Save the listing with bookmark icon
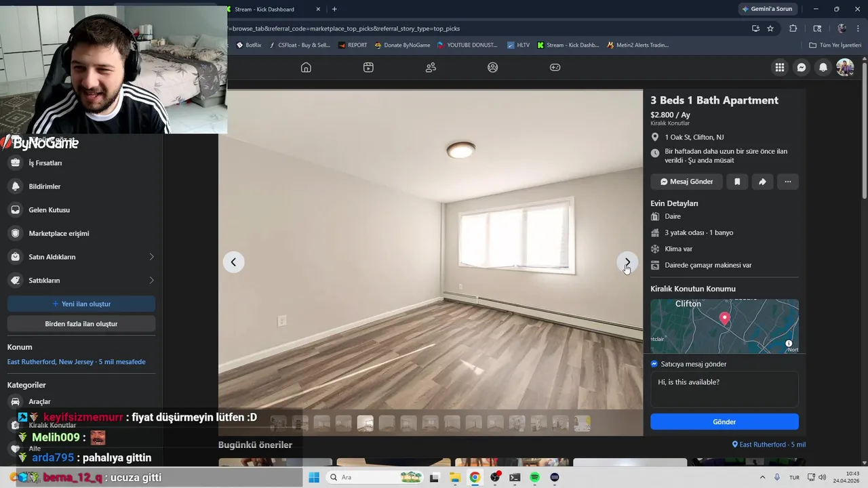The width and height of the screenshot is (868, 488). coord(737,182)
